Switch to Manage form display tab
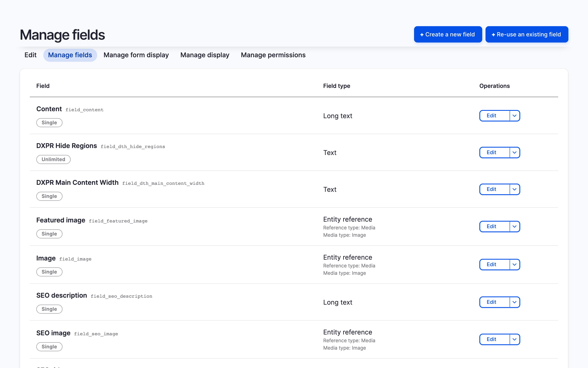Screen dimensions: 588x368 (x=136, y=55)
